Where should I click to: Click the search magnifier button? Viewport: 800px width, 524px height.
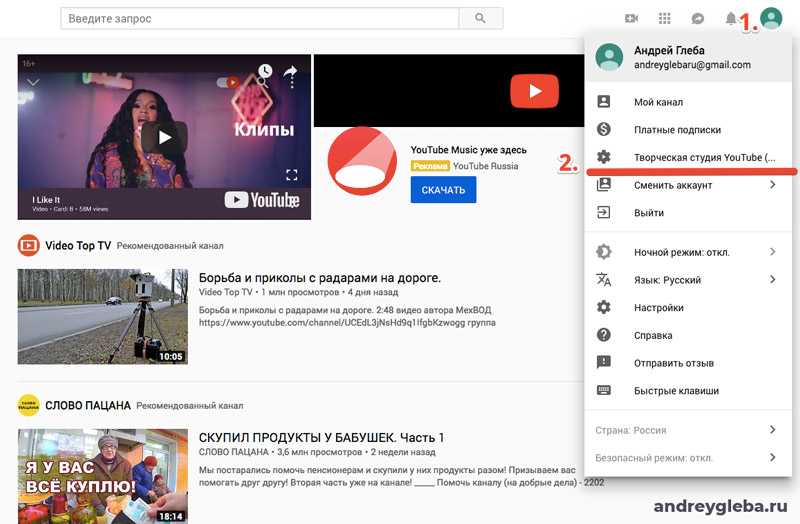(x=481, y=18)
